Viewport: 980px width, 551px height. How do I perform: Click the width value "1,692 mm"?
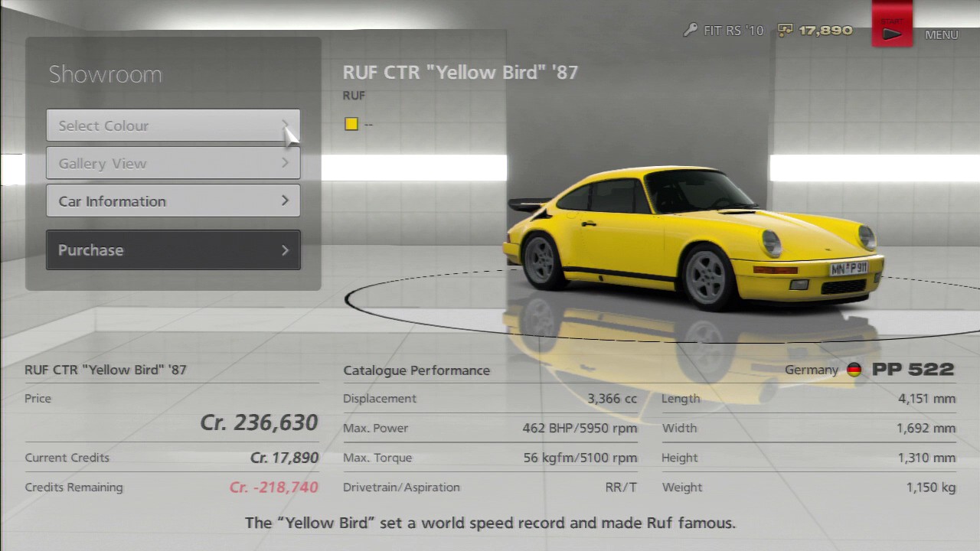(x=926, y=429)
